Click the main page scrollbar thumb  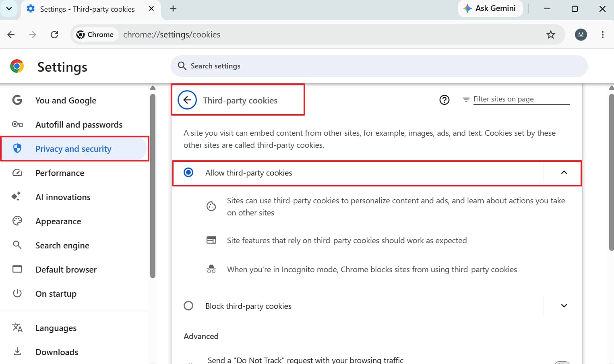611,172
